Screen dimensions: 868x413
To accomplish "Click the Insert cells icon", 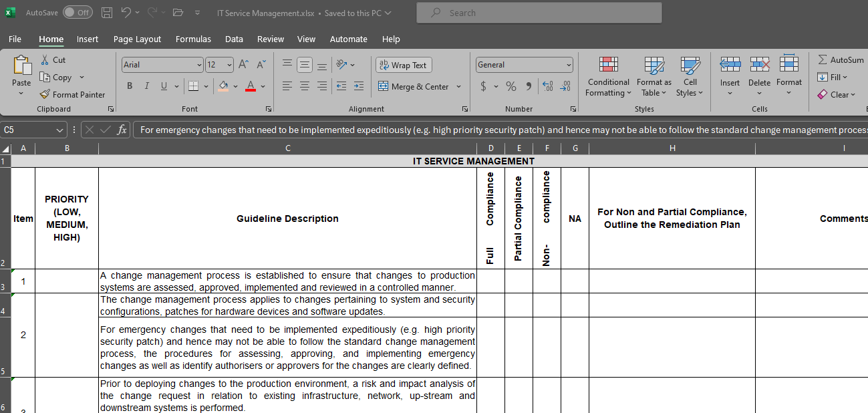I will pos(730,65).
